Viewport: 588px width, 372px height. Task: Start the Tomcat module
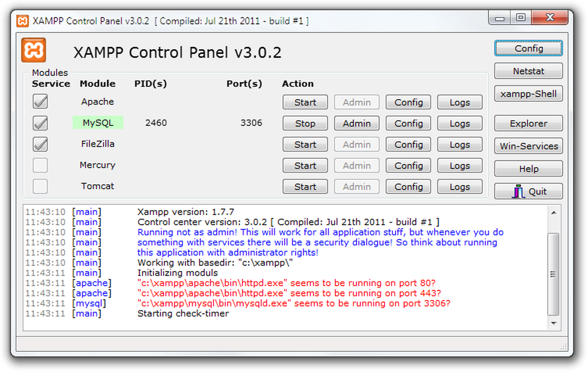305,186
